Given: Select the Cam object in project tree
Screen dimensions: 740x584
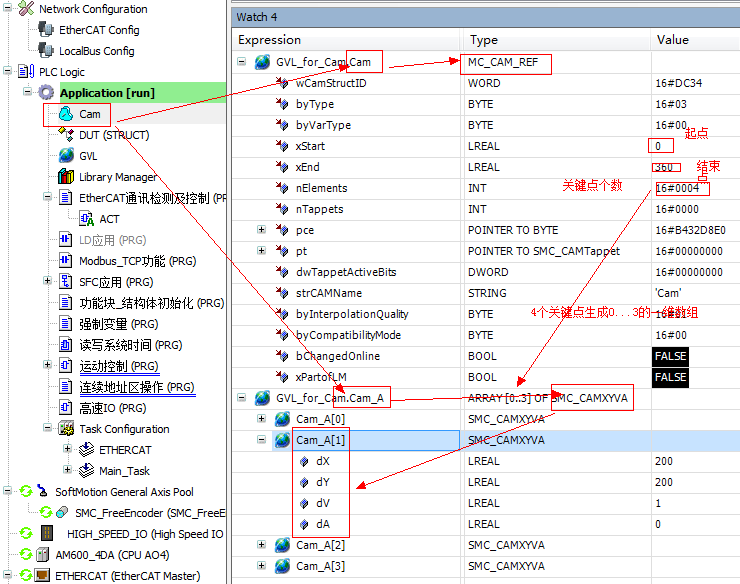Looking at the screenshot, I should (x=89, y=114).
